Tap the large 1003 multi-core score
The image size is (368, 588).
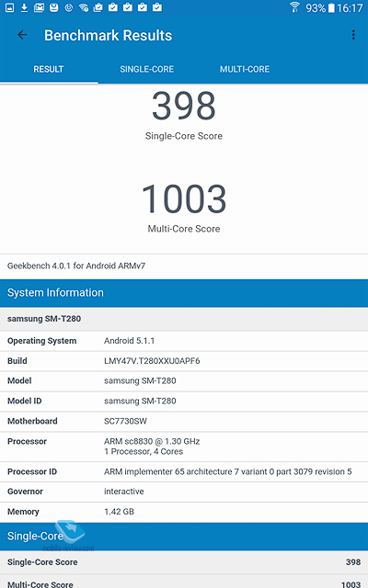pos(184,198)
